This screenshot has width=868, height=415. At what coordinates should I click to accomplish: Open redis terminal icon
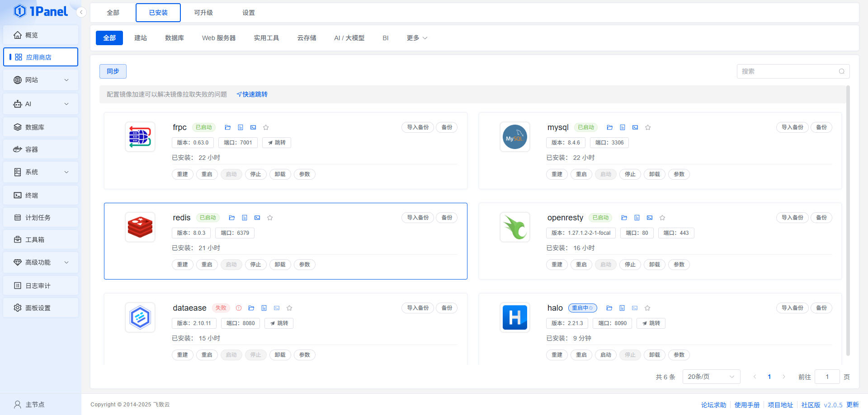coord(257,218)
